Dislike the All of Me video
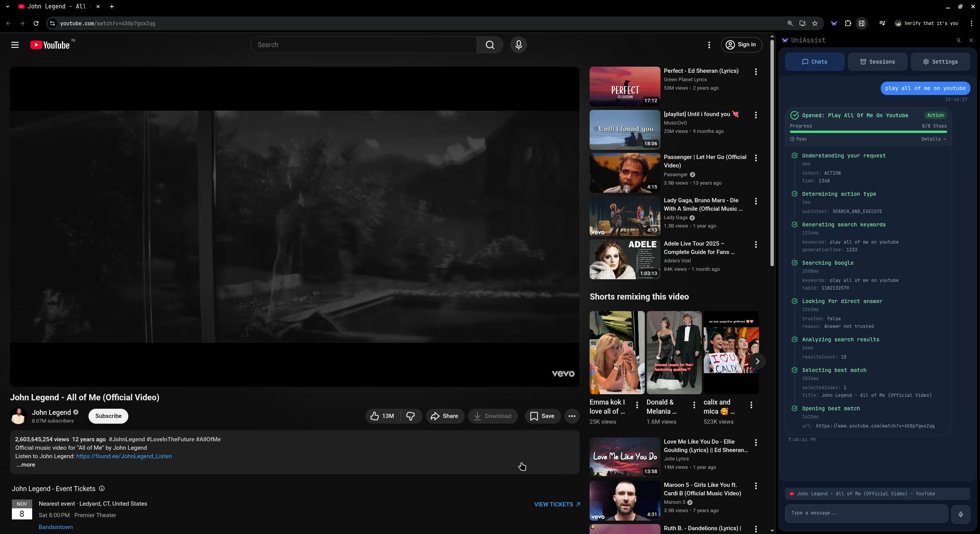The image size is (980, 534). click(x=411, y=416)
